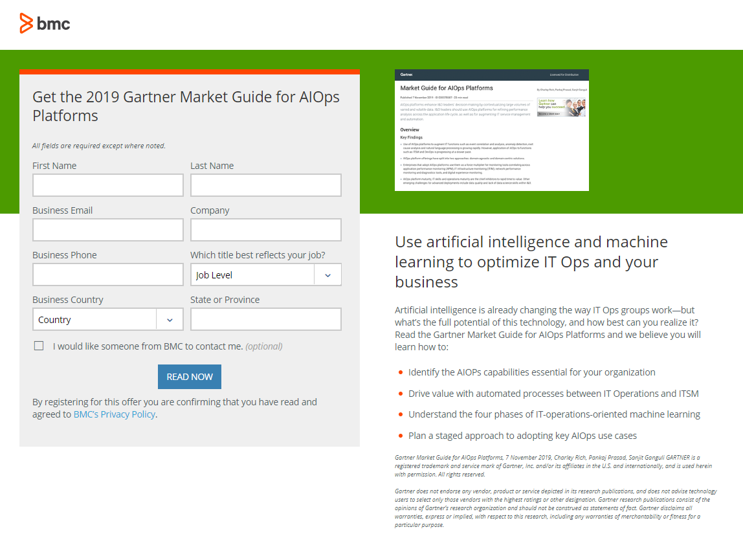Check the BMC contact me checkbox
Screen dimensions: 743x560
[39, 346]
